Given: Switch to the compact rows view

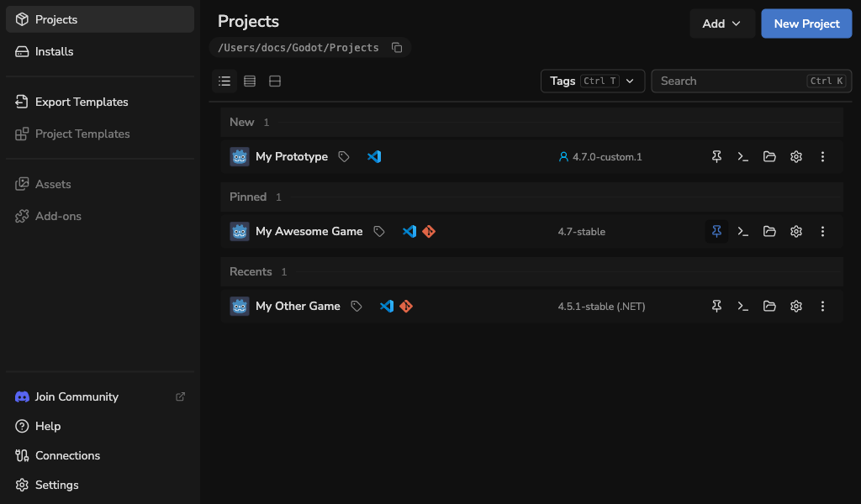Looking at the screenshot, I should click(250, 81).
